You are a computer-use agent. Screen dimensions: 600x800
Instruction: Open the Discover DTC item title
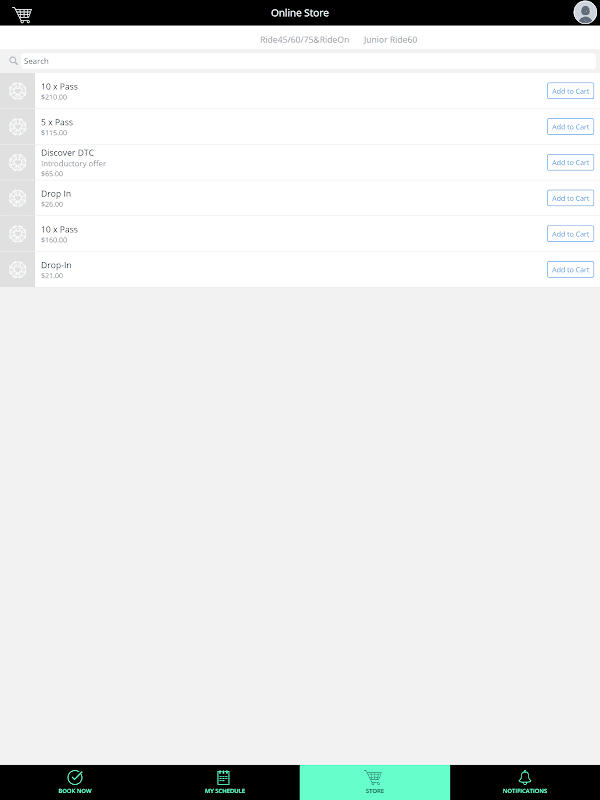tap(67, 153)
